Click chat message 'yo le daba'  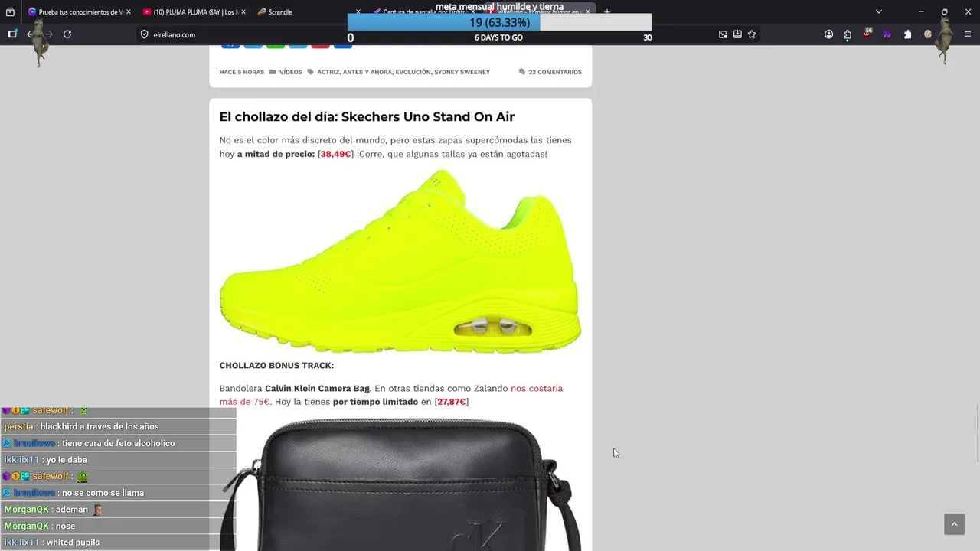click(x=67, y=460)
